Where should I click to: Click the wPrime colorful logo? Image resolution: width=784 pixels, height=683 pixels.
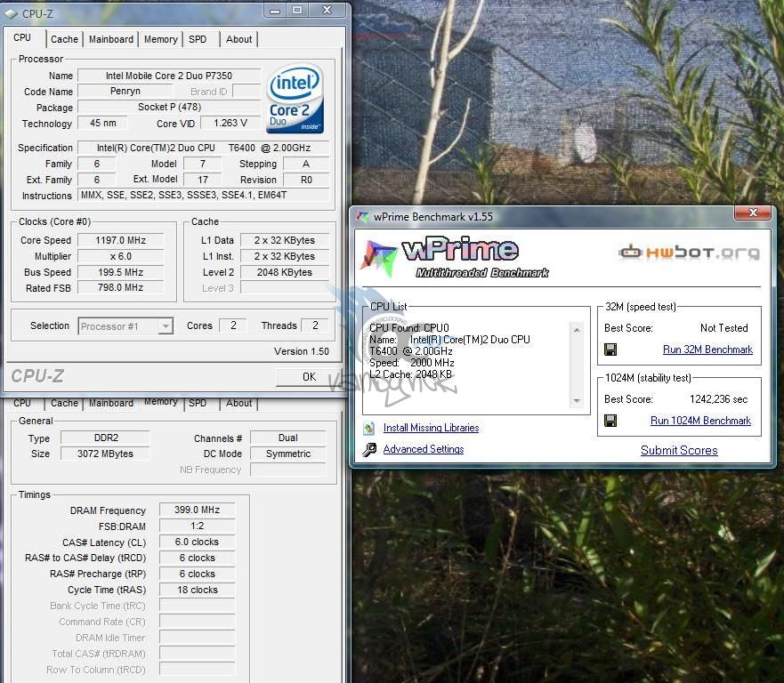pos(378,258)
